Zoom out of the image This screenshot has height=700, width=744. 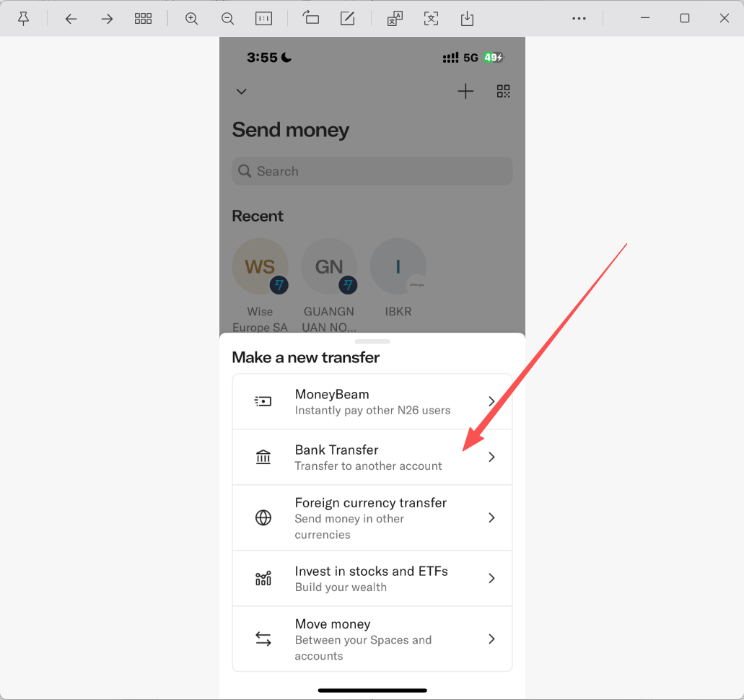228,19
